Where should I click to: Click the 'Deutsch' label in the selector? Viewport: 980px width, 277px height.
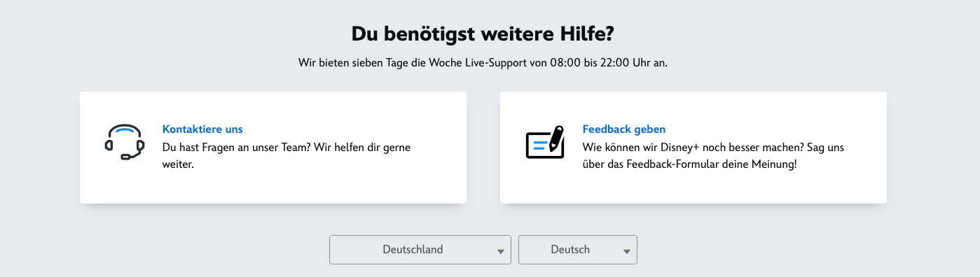[570, 250]
